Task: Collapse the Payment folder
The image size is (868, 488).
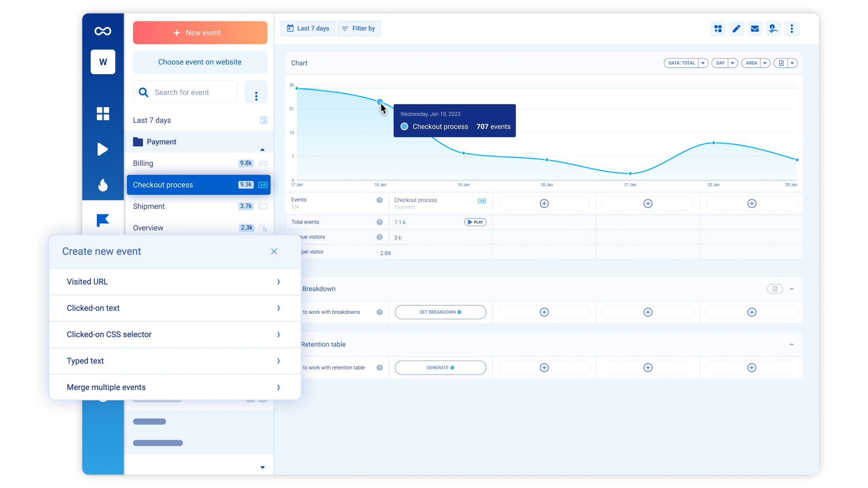Action: pos(262,150)
